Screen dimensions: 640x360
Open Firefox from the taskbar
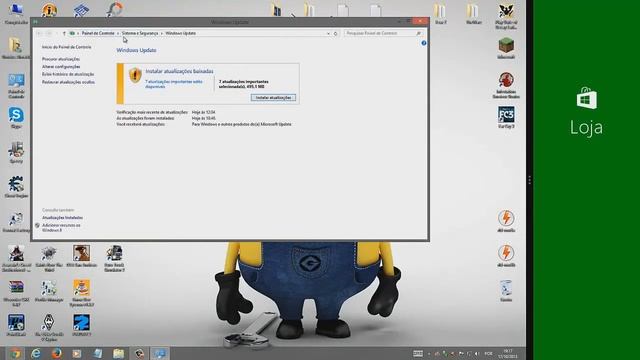click(x=57, y=353)
